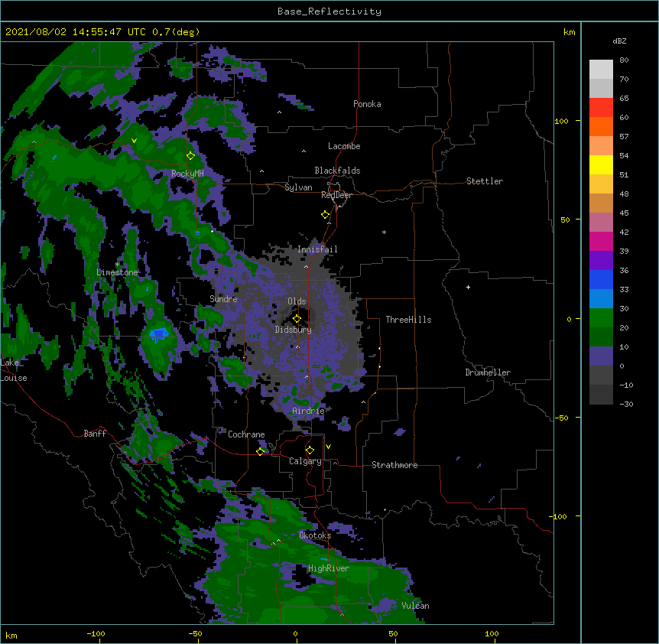
Task: Click the Lake Louise label
Action: 12,370
